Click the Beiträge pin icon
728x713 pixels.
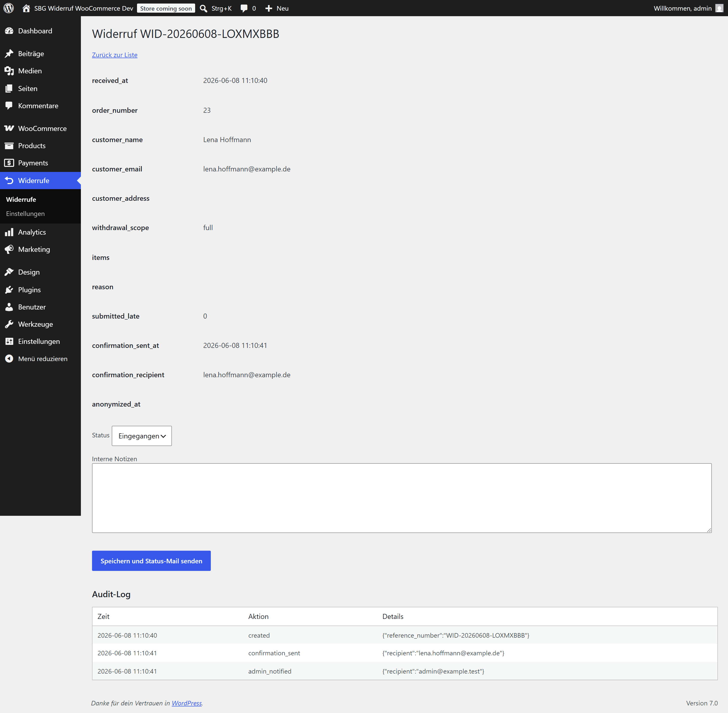tap(9, 54)
